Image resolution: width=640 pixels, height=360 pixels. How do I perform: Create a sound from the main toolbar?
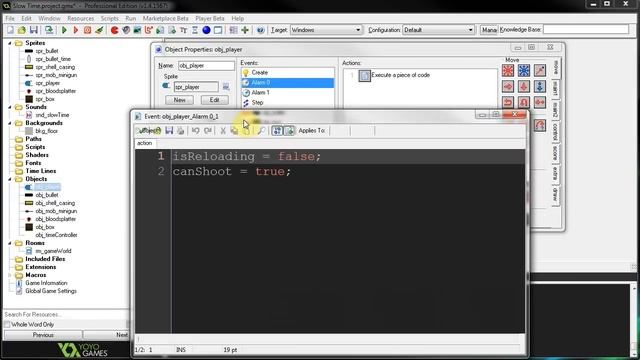126,30
